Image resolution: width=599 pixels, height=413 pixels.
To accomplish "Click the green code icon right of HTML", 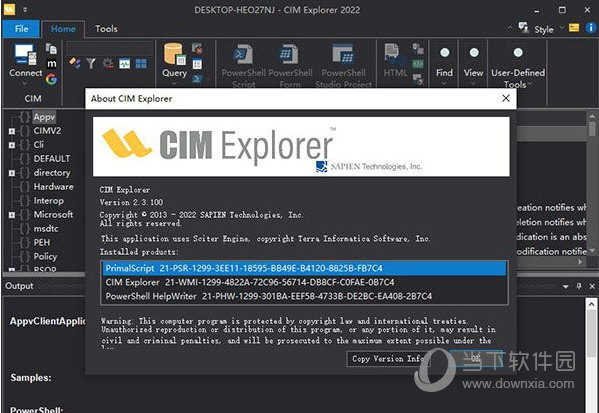I will coord(418,64).
